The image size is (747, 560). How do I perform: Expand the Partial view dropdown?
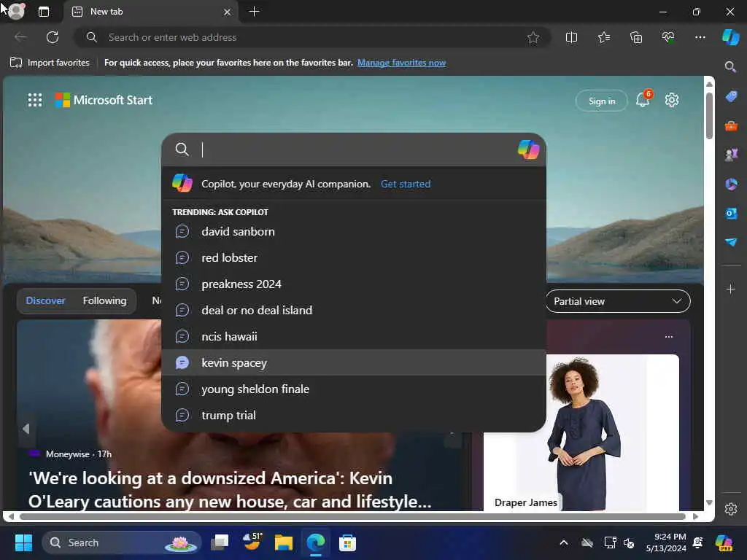click(x=617, y=301)
